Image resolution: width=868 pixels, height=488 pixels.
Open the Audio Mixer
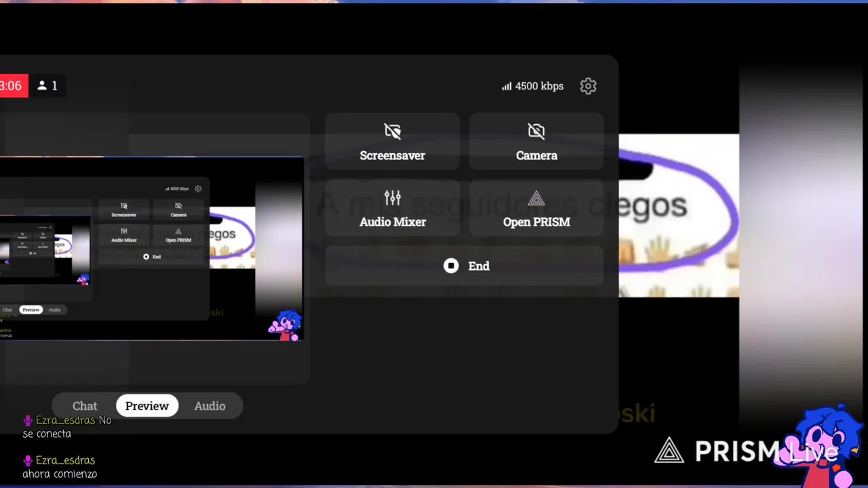click(x=392, y=209)
